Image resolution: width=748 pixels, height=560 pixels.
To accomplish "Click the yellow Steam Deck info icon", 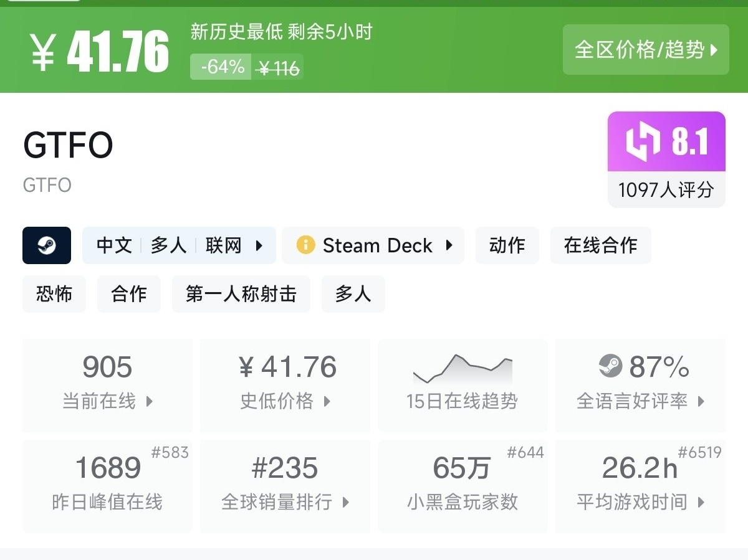I will pos(305,245).
